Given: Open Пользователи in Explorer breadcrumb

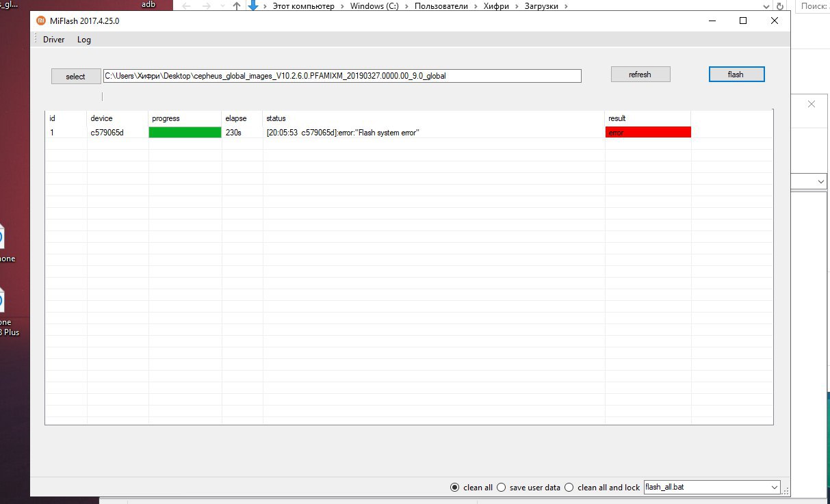Looking at the screenshot, I should [x=441, y=6].
